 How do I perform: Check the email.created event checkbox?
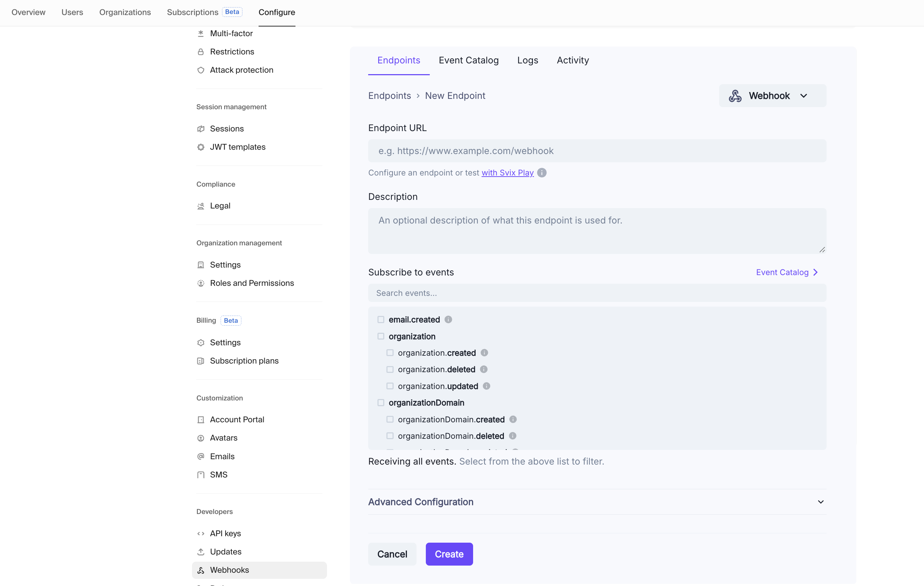(x=381, y=320)
